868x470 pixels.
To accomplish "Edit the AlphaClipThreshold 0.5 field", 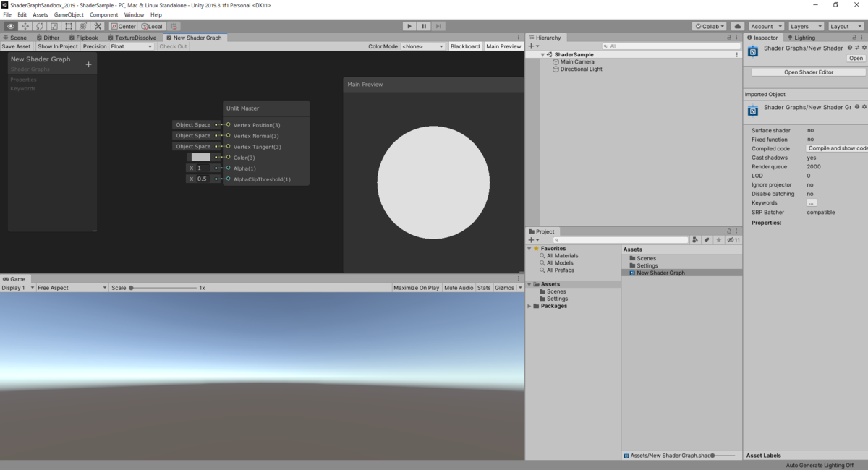I will (203, 179).
